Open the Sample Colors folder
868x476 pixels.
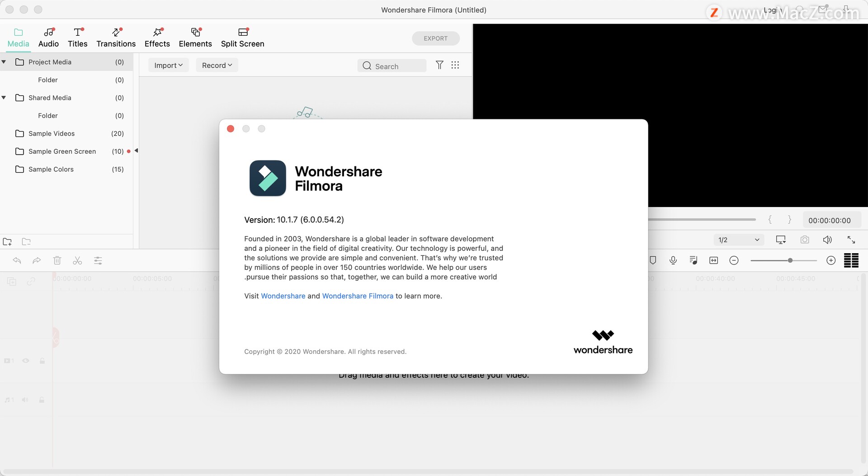point(66,169)
